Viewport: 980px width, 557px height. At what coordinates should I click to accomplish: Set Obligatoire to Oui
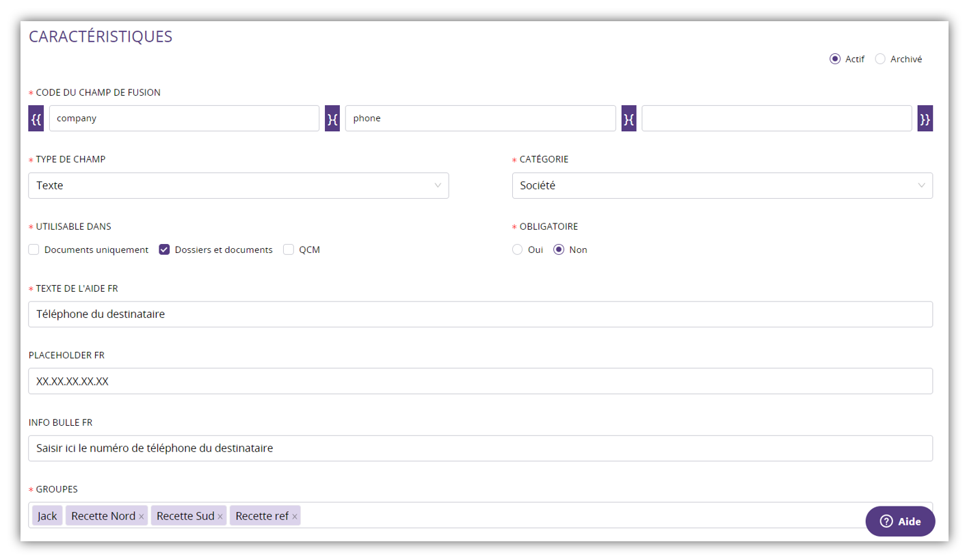coord(518,249)
